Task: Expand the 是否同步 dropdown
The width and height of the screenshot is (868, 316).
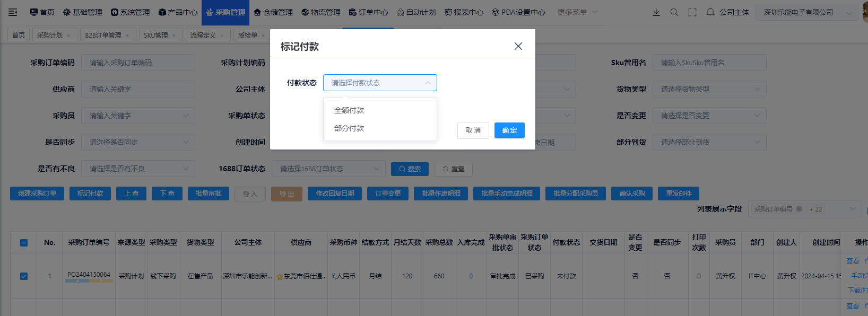Action: [x=138, y=142]
